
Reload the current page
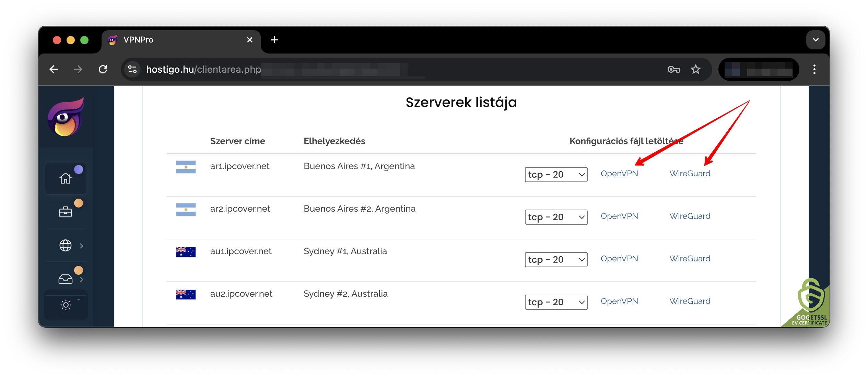pyautogui.click(x=103, y=69)
